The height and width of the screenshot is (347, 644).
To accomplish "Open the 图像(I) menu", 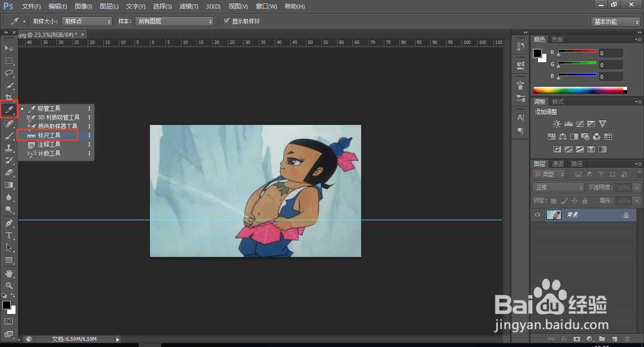I will coord(83,7).
